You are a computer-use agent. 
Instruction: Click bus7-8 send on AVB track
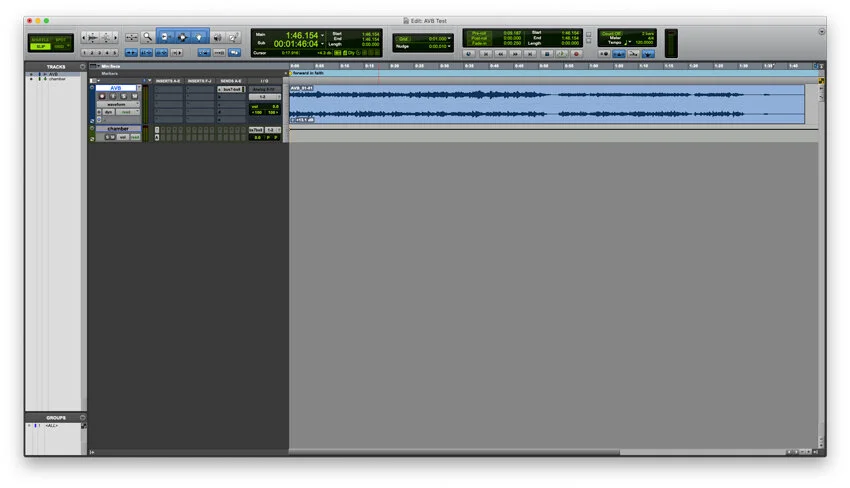tap(231, 89)
